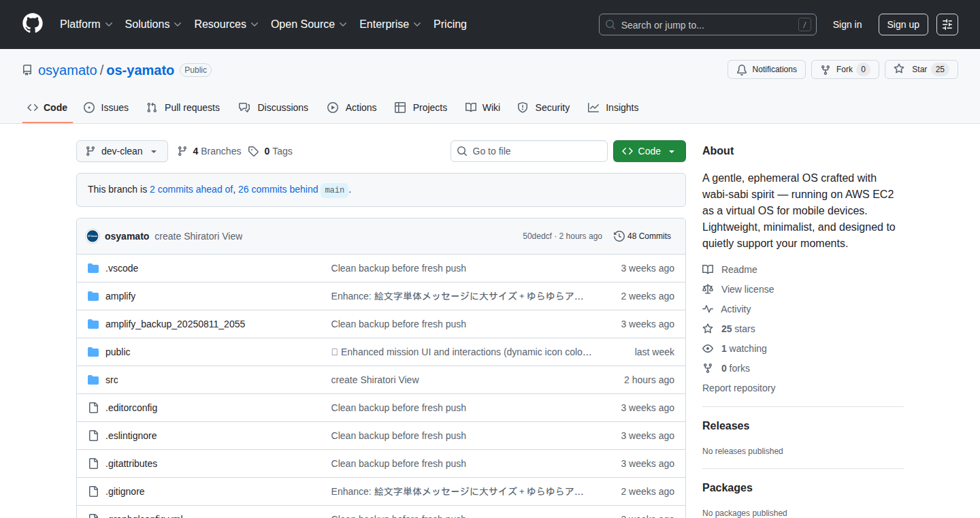980x518 pixels.
Task: Open the amplify folder
Action: pyautogui.click(x=120, y=296)
